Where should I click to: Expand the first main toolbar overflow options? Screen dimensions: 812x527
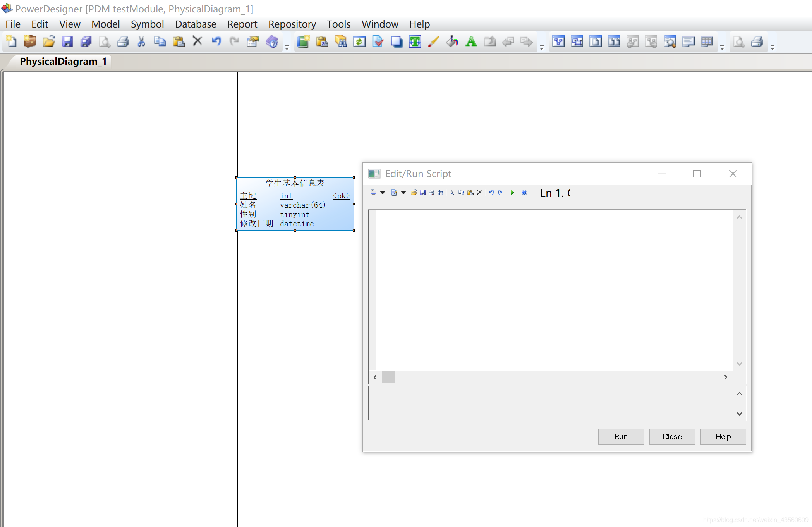(287, 48)
